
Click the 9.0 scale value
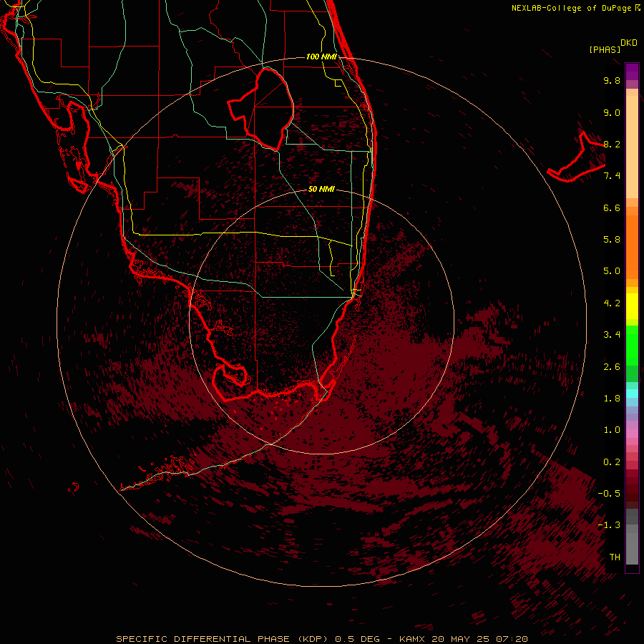click(x=612, y=112)
